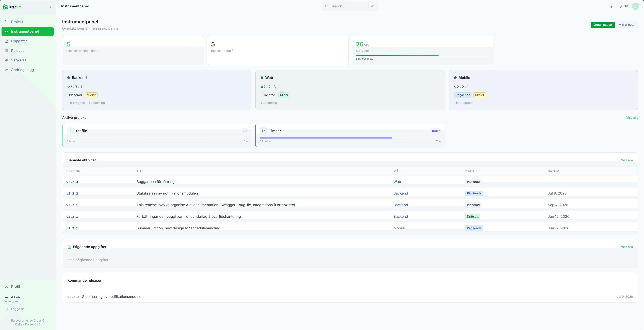This screenshot has width=644, height=330.
Task: Click the Timeer flag icon
Action: point(263,131)
